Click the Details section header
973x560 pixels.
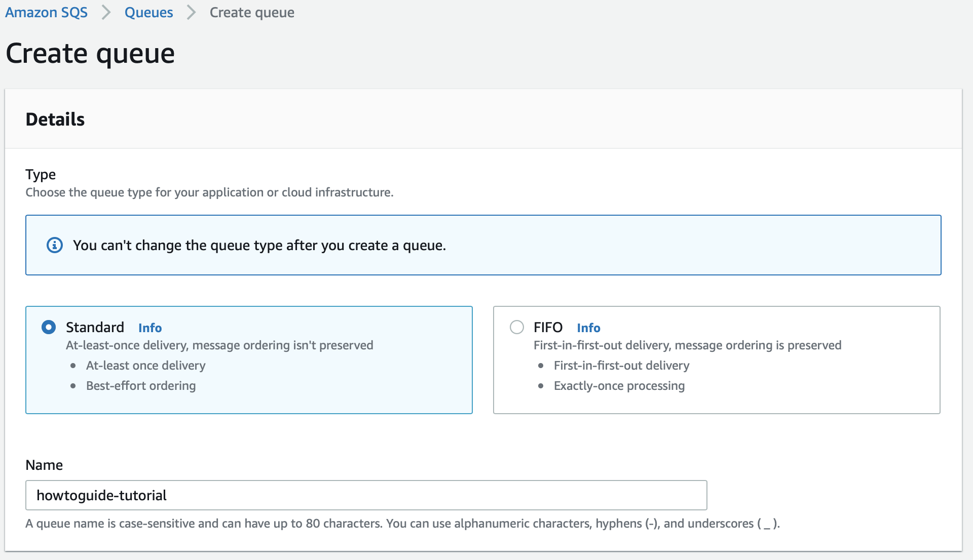pyautogui.click(x=55, y=119)
